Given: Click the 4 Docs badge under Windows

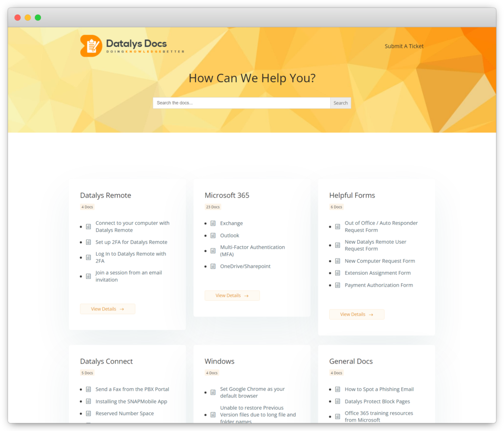Looking at the screenshot, I should [212, 373].
